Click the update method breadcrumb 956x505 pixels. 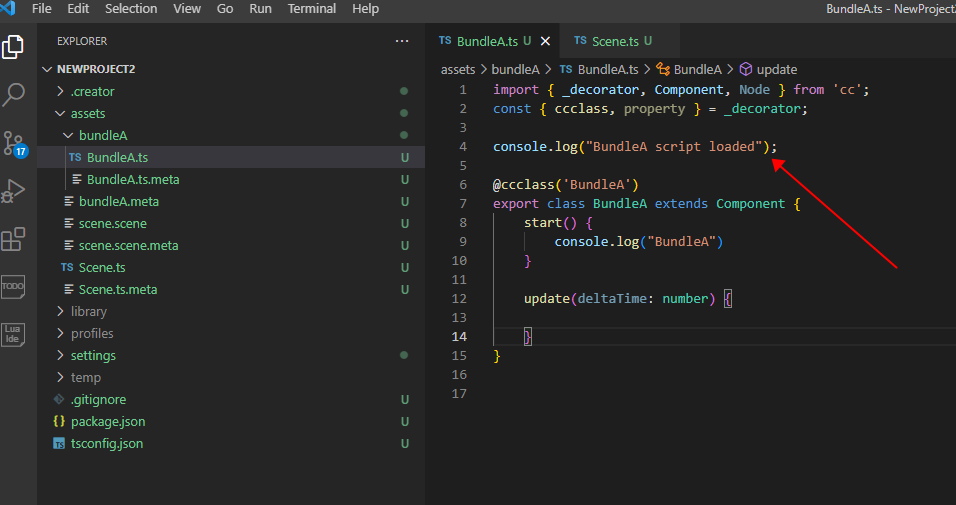(776, 69)
